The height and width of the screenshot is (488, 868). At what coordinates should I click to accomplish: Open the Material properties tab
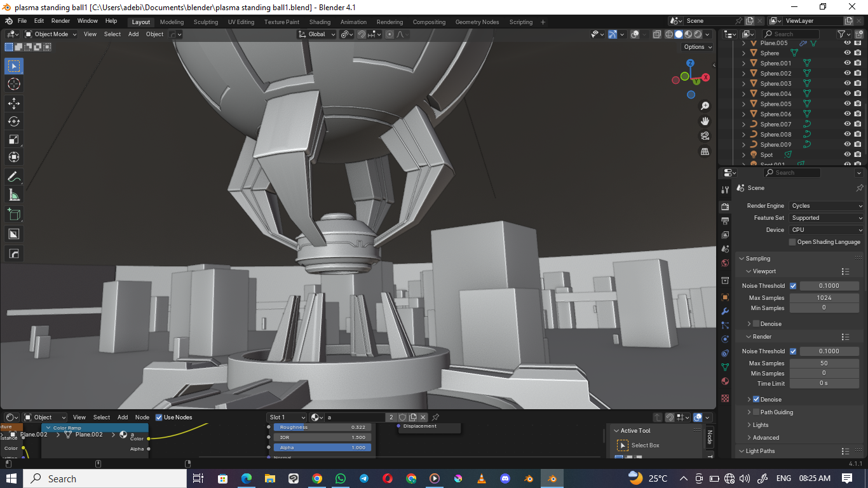pos(725,381)
